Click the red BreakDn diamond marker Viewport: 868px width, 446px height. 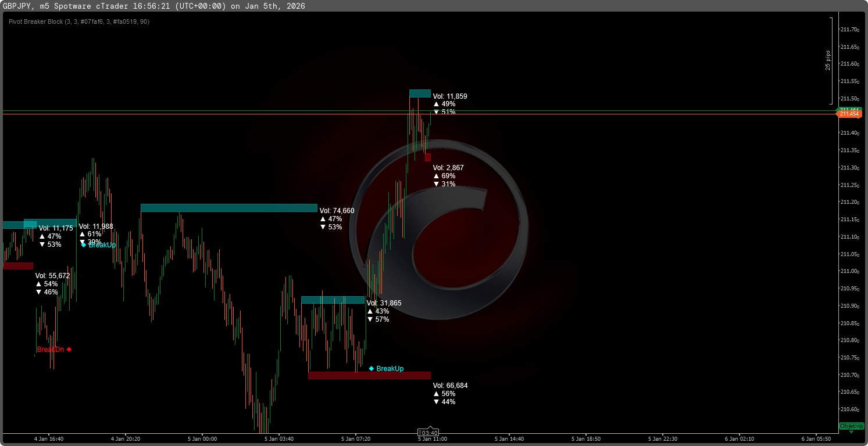pos(70,350)
